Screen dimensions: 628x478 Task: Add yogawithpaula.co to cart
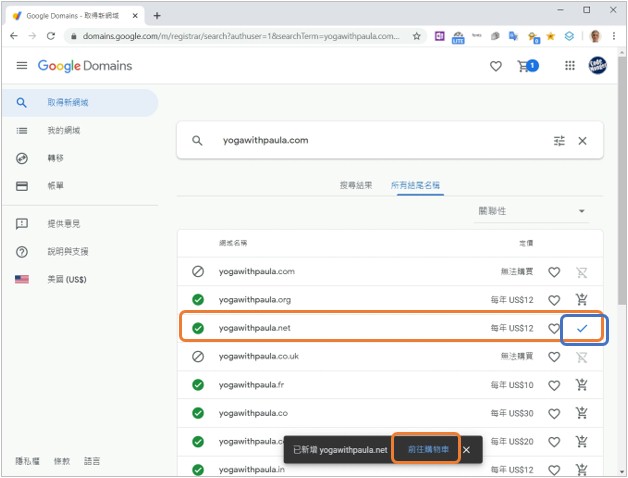[x=582, y=413]
